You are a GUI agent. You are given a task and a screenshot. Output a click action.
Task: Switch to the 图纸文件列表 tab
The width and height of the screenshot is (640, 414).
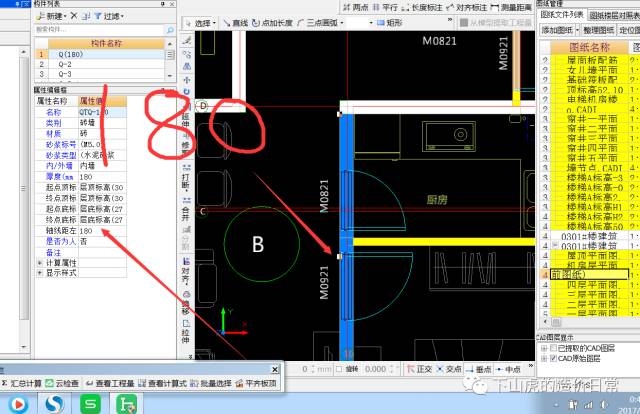pos(561,15)
